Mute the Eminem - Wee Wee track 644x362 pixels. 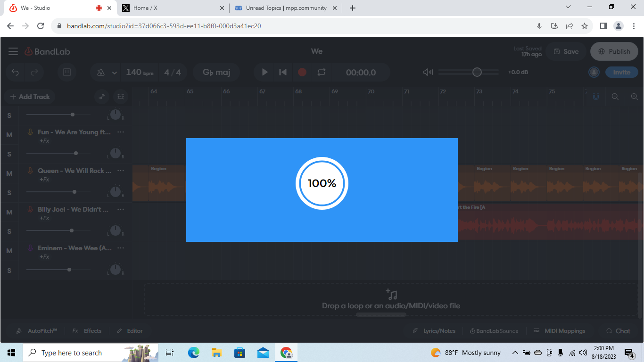[9, 251]
